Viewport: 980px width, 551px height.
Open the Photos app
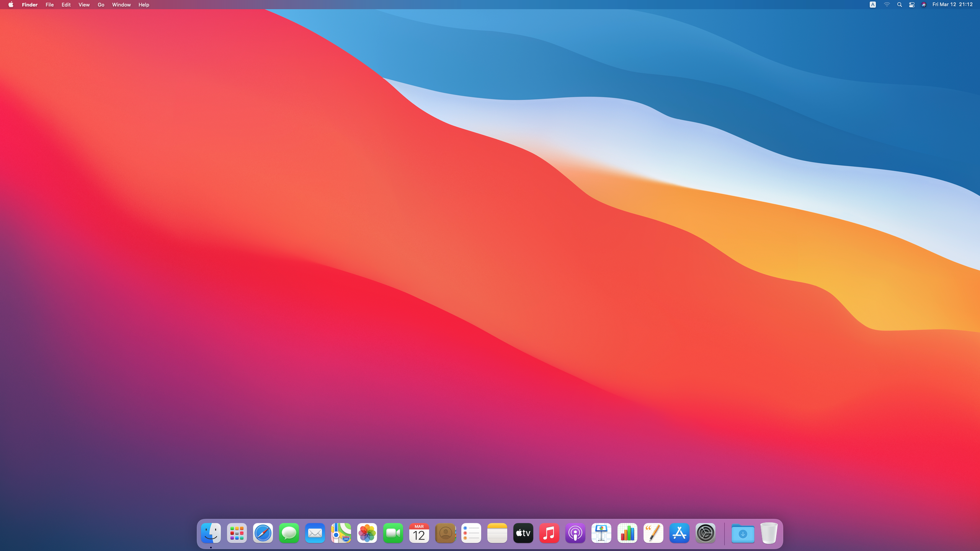pyautogui.click(x=367, y=533)
